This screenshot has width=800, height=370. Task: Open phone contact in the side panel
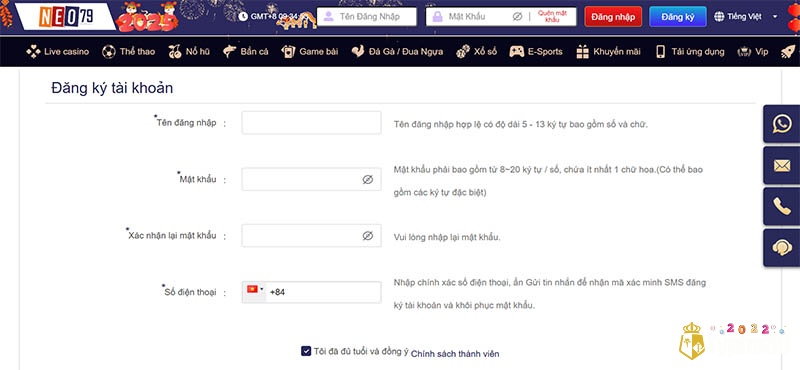782,206
